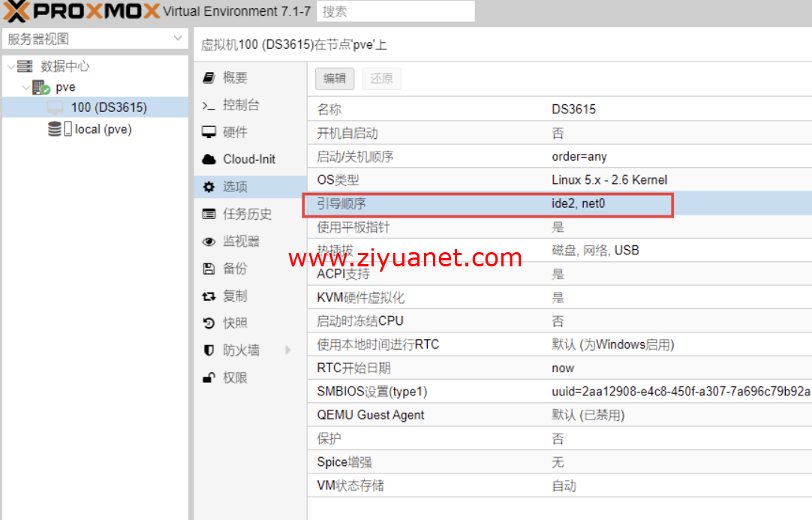Select VM 100 (DS3615) in tree

point(95,107)
